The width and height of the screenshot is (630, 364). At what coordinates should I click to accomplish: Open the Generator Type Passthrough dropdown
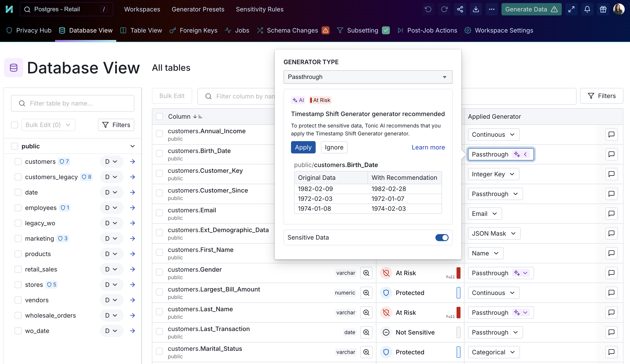coord(368,77)
